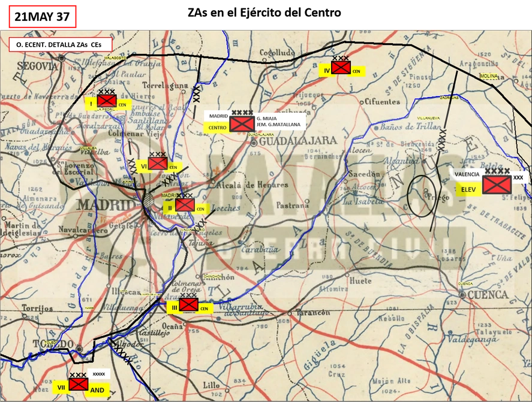Click the hatched Madrid city area marker
The image size is (532, 402).
pos(148,200)
